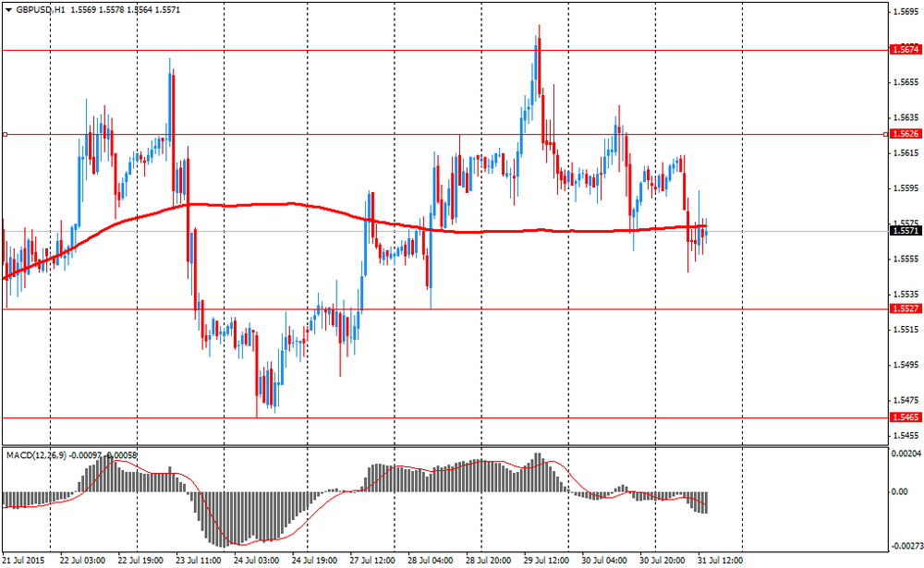Click the 1.5535 price scale value
The image size is (924, 568).
click(x=906, y=294)
